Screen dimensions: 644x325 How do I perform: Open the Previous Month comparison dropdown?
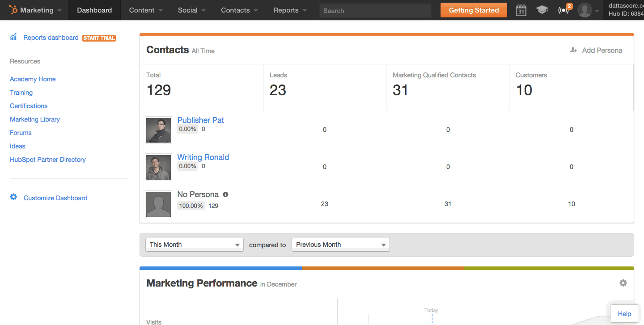click(x=341, y=245)
